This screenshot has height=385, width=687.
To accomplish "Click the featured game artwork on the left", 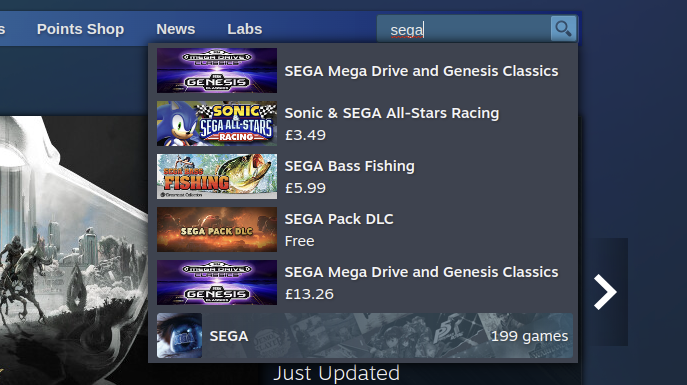I will pos(74,250).
